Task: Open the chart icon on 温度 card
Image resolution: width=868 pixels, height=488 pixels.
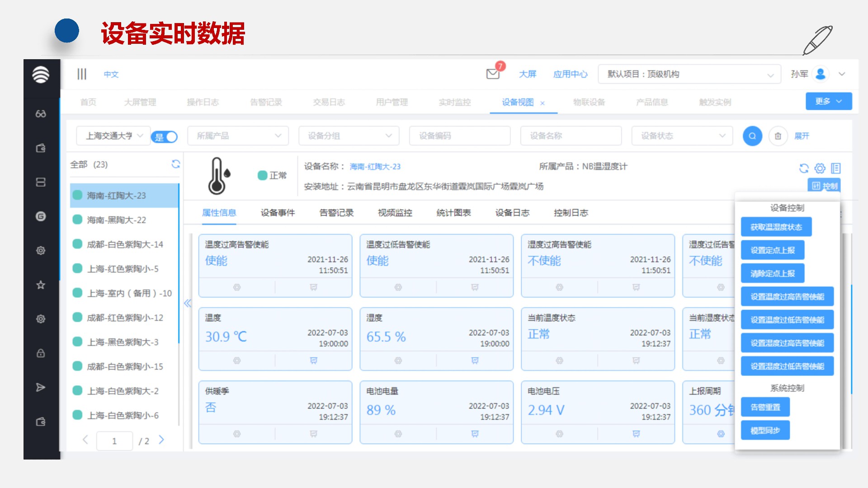Action: (x=313, y=361)
